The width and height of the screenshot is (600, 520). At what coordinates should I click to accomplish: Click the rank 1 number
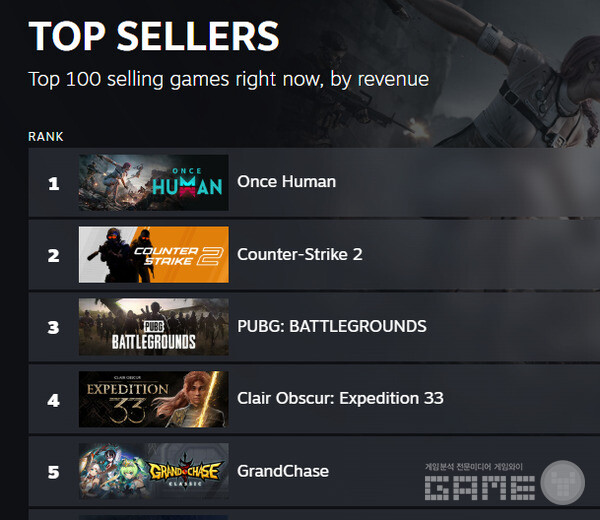click(x=54, y=182)
